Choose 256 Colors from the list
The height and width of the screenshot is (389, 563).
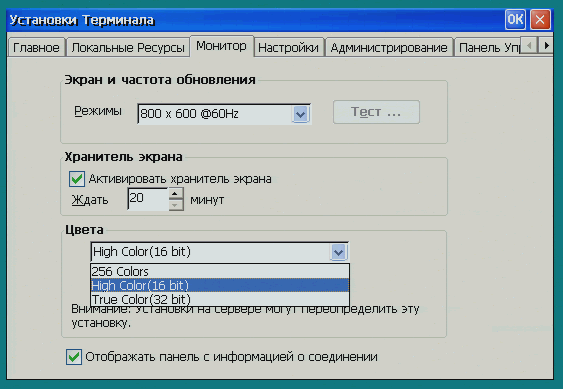[220, 271]
